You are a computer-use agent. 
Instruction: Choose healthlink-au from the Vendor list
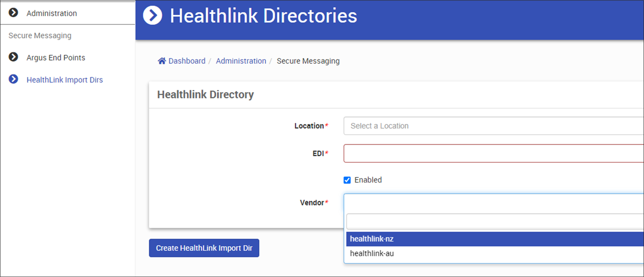(495, 253)
